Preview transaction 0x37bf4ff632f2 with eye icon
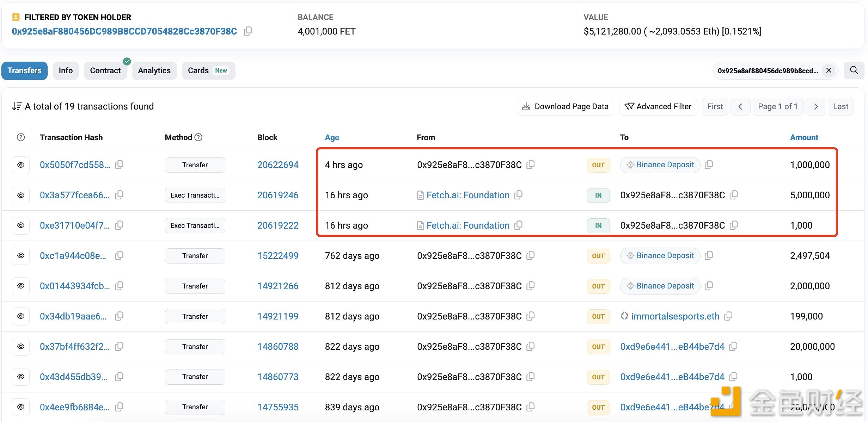This screenshot has width=868, height=422. (21, 347)
